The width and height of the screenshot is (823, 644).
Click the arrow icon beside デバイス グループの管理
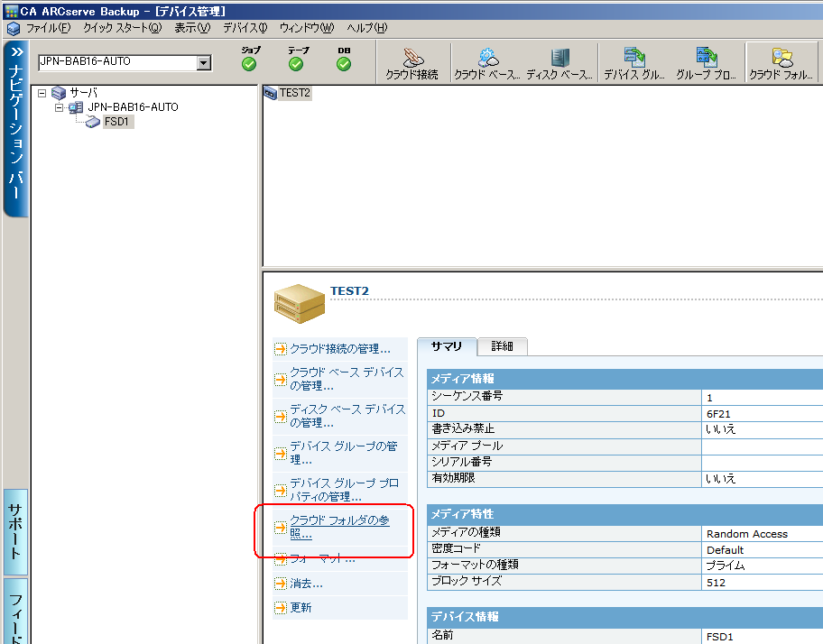281,453
